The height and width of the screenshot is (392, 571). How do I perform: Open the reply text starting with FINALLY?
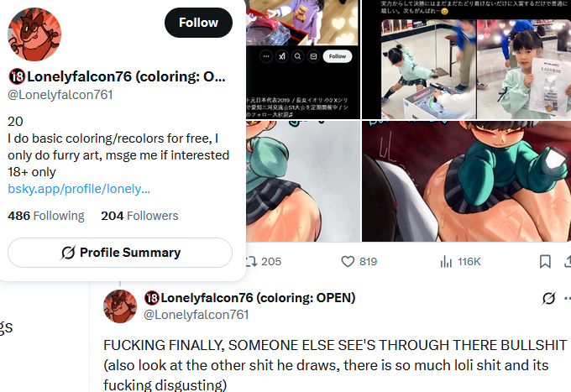pos(335,365)
